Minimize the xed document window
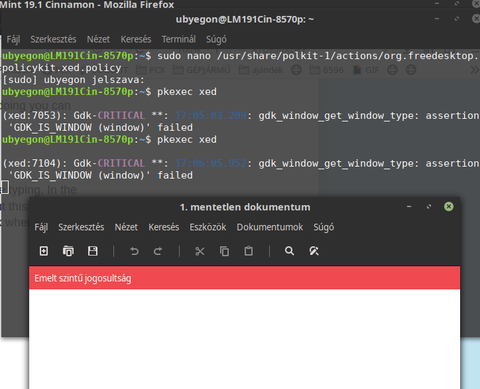This screenshot has height=389, width=480. click(409, 207)
